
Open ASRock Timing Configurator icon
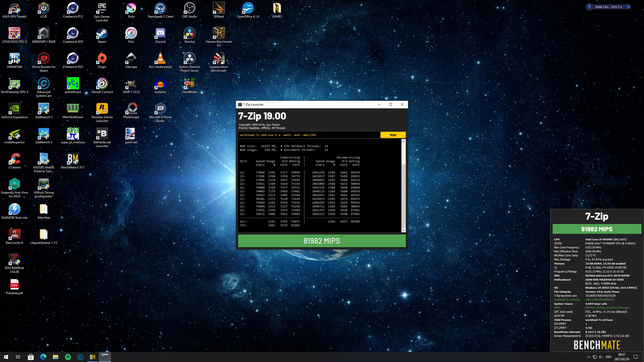pos(44,188)
